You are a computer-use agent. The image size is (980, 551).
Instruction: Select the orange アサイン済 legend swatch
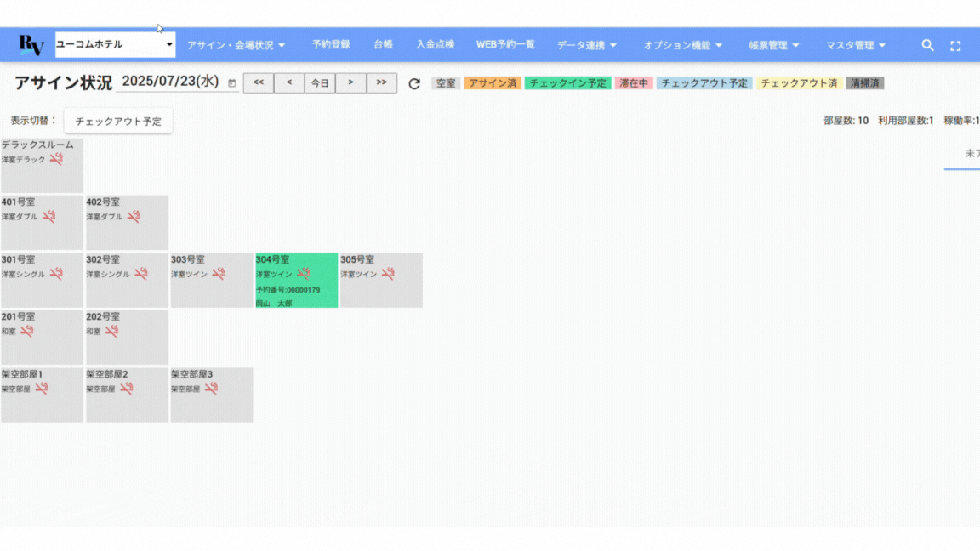493,83
